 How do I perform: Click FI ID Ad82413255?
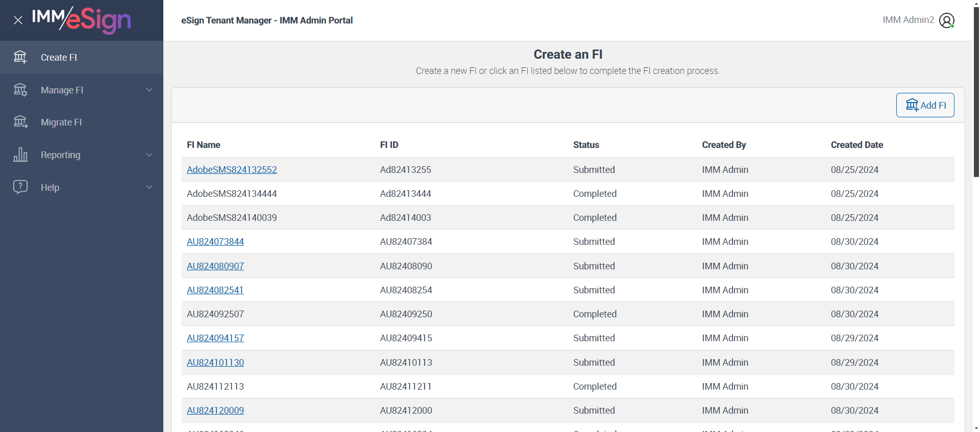pyautogui.click(x=406, y=169)
